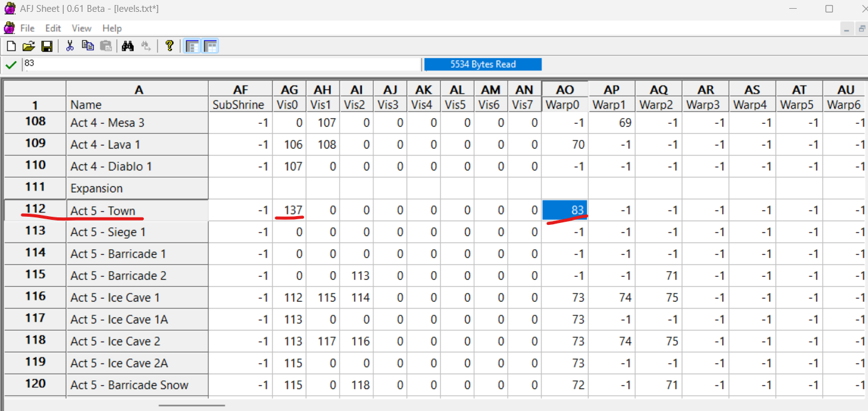
Task: Open Find with the binoculars icon
Action: 128,46
